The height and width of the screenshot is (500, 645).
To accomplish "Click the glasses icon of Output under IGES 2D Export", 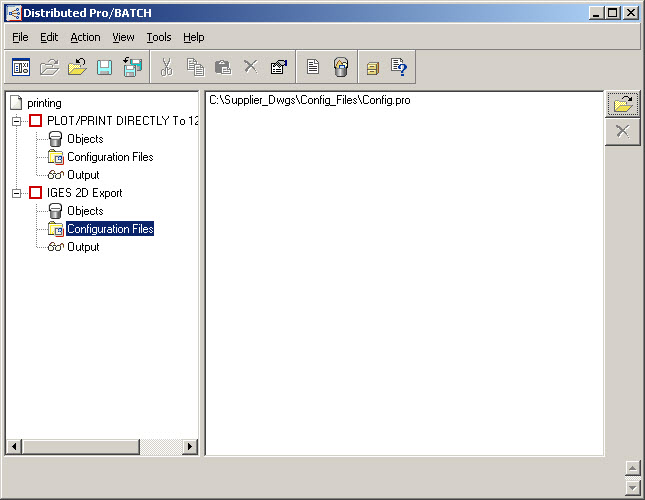I will point(56,247).
